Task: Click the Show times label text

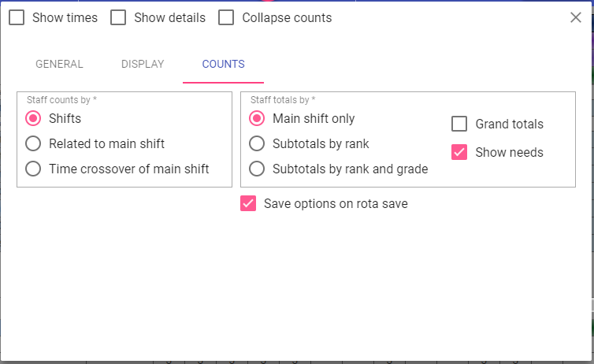Action: point(65,17)
